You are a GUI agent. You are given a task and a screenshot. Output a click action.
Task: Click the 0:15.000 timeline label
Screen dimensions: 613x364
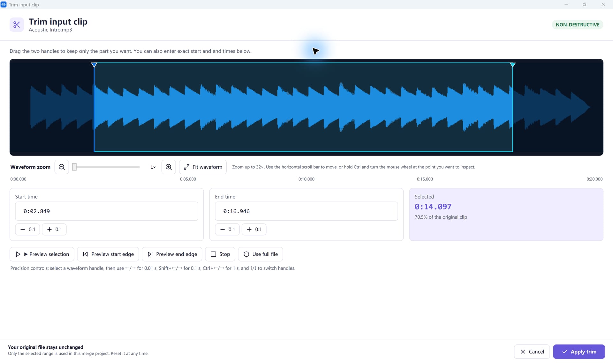pyautogui.click(x=425, y=179)
